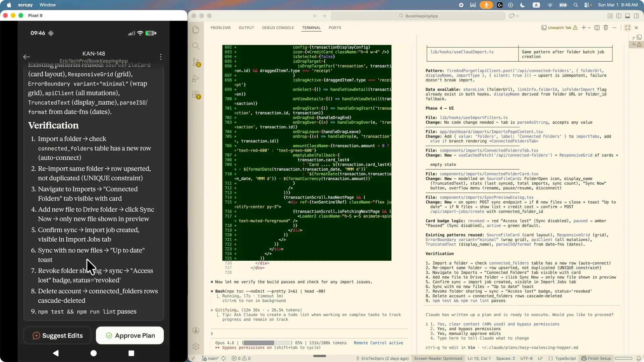Image resolution: width=644 pixels, height=362 pixels.
Task: Click Finish Setup in status bar
Action: (596, 358)
